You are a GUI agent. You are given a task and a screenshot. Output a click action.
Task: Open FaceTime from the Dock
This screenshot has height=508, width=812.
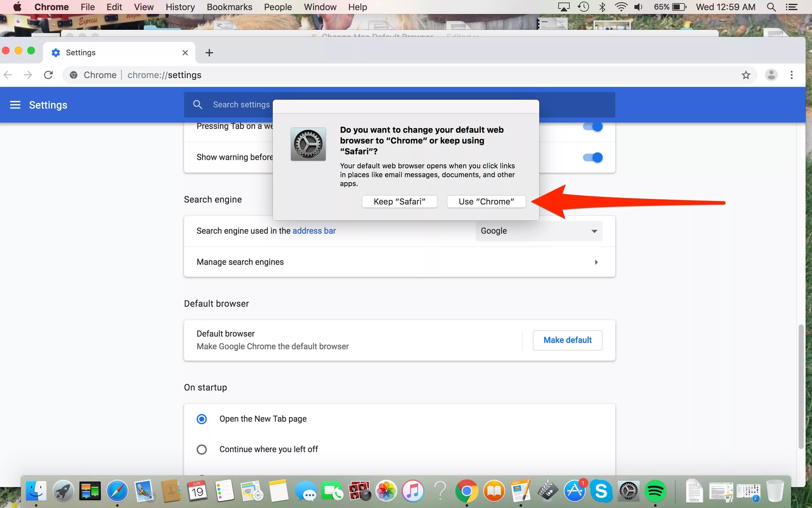[x=332, y=491]
